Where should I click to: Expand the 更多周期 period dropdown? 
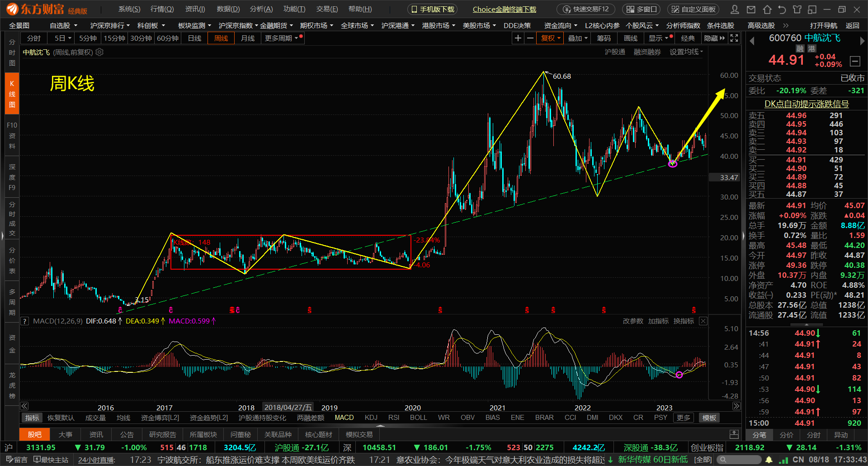(x=281, y=38)
